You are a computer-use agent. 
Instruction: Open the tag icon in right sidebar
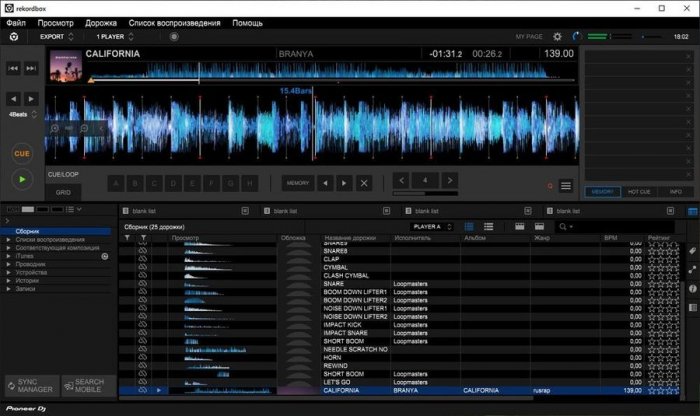click(x=692, y=250)
